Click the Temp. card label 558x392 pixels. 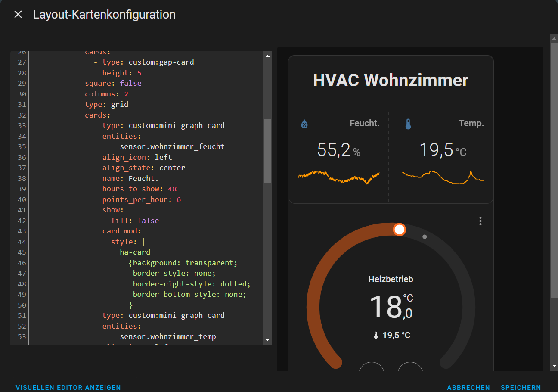coord(471,124)
